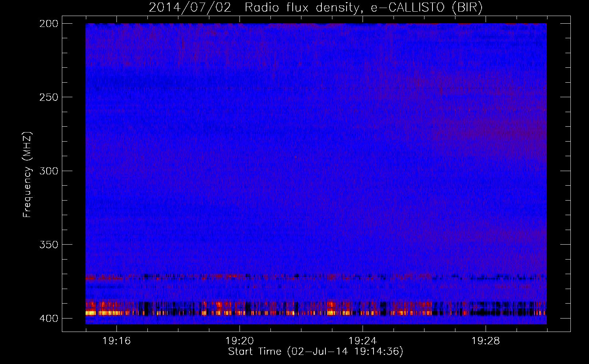Click the 19:16 time tick label
The width and height of the screenshot is (589, 364).
[116, 341]
